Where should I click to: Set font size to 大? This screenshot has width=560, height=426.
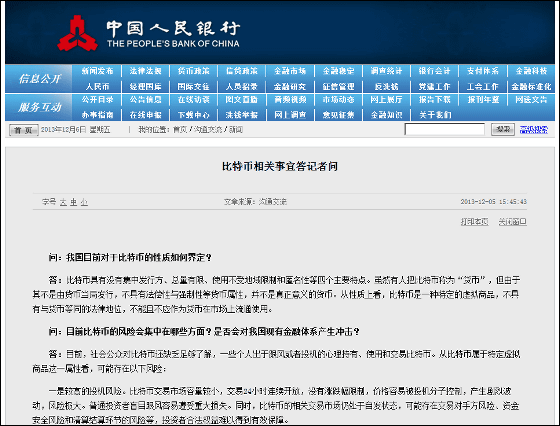[x=63, y=202]
